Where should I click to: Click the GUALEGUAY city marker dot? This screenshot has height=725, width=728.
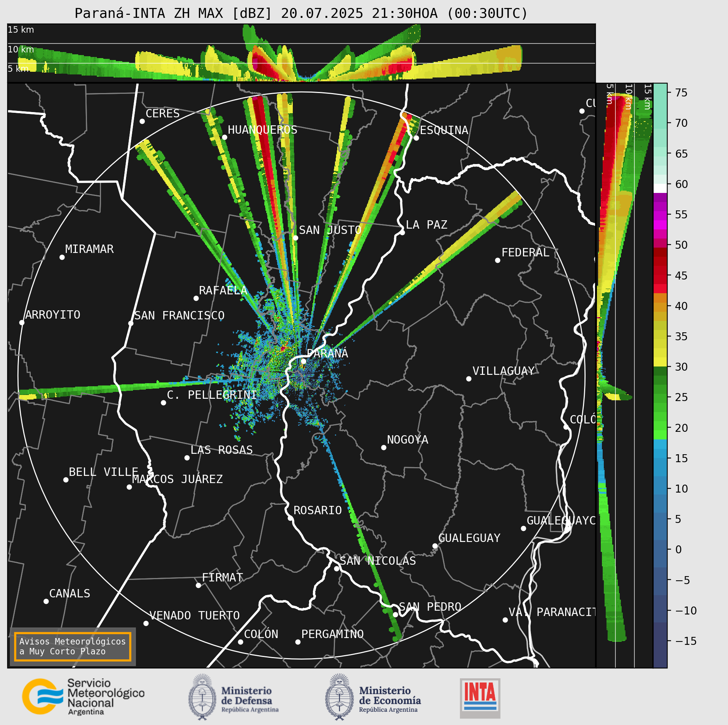click(x=435, y=546)
